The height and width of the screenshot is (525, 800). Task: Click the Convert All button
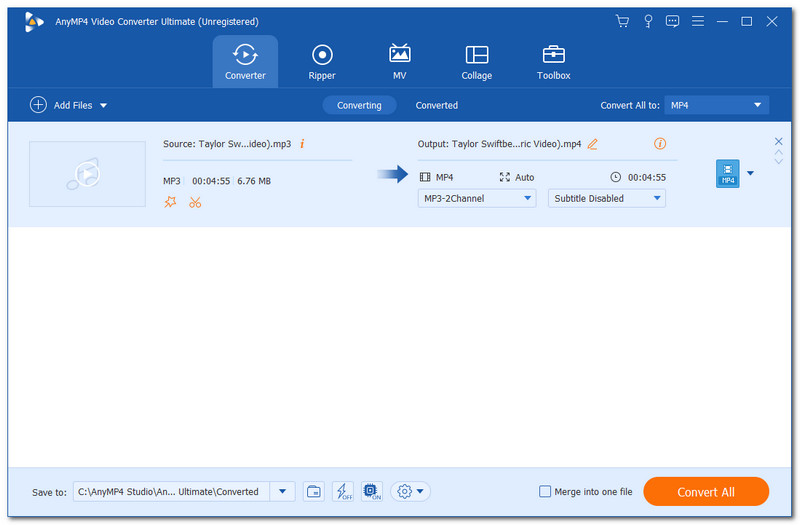706,492
